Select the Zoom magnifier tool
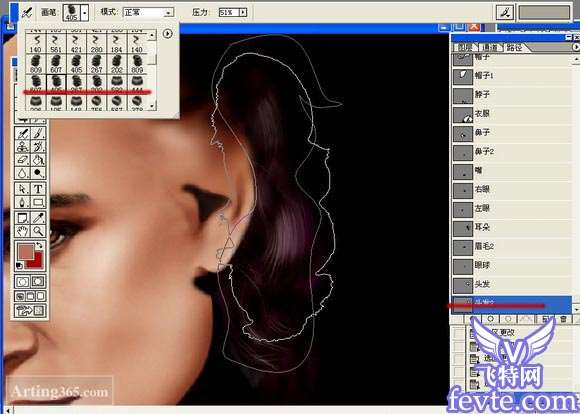 pos(38,231)
